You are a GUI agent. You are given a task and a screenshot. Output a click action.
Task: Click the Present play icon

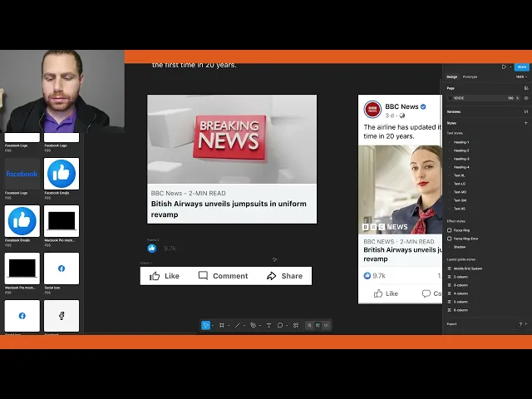pyautogui.click(x=504, y=66)
